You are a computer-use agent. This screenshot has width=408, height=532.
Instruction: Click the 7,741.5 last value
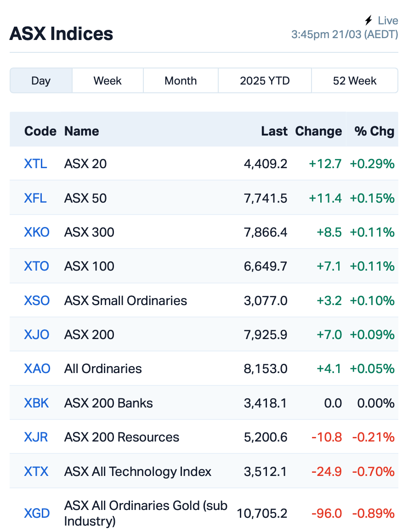pos(266,198)
